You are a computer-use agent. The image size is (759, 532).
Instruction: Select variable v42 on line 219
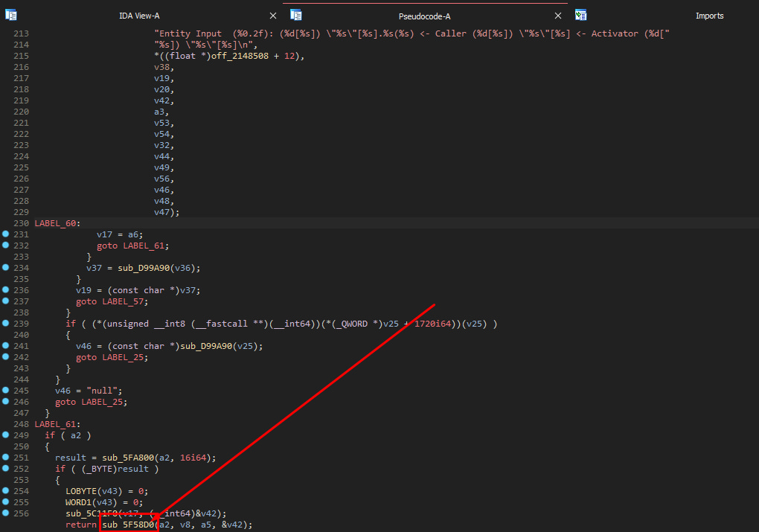pos(161,100)
